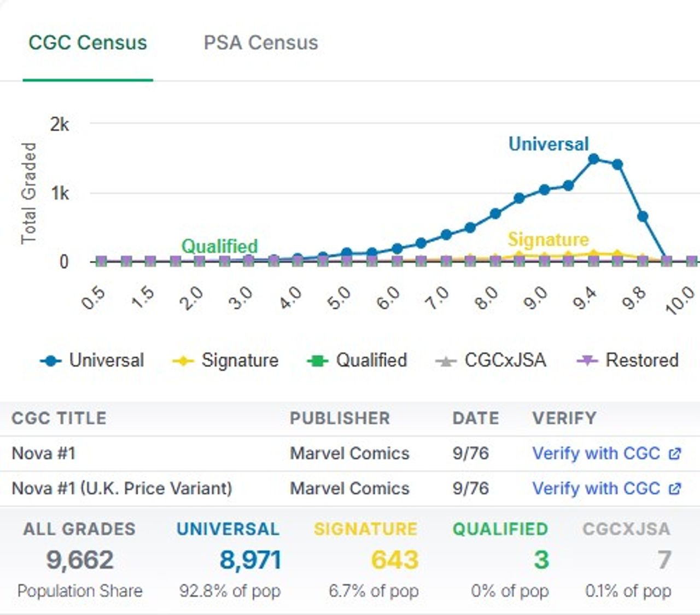This screenshot has height=615, width=700.
Task: Click the blue Universal legend marker icon
Action: click(51, 361)
